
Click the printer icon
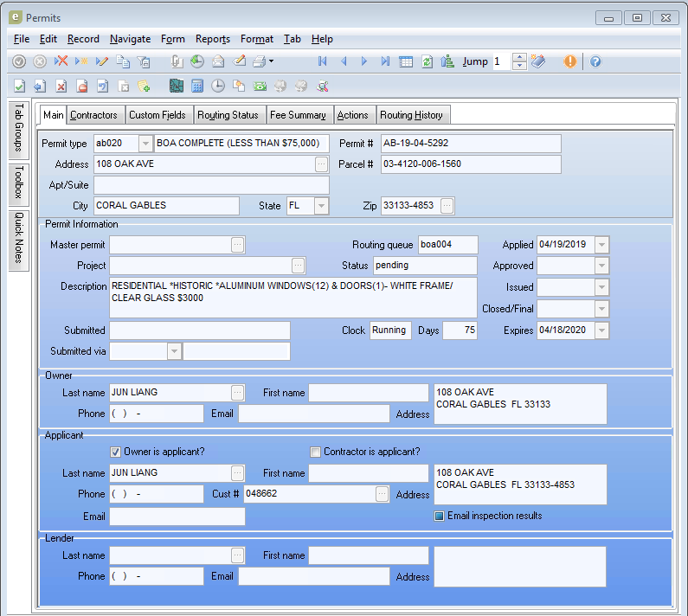point(258,61)
